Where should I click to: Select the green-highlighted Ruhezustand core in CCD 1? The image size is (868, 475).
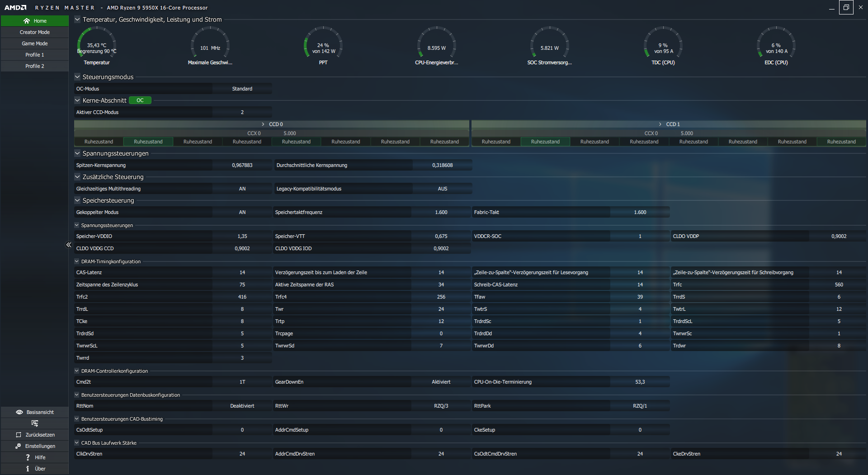pyautogui.click(x=545, y=142)
